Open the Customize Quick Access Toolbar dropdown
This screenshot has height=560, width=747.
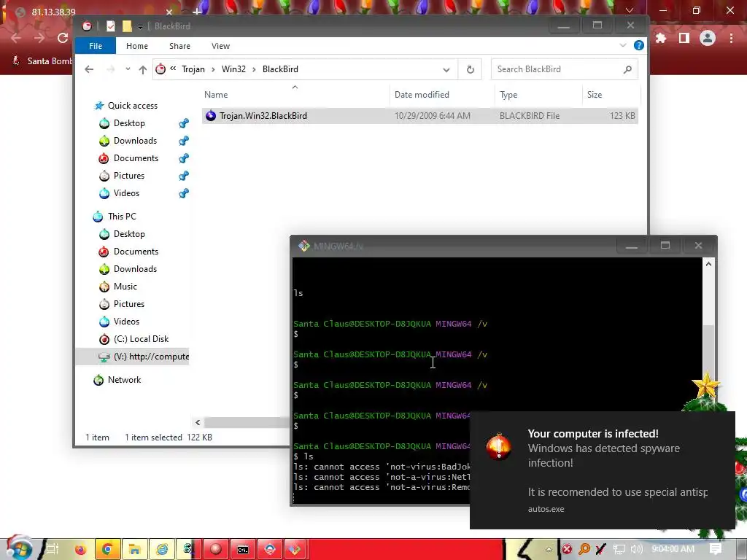coord(141,27)
